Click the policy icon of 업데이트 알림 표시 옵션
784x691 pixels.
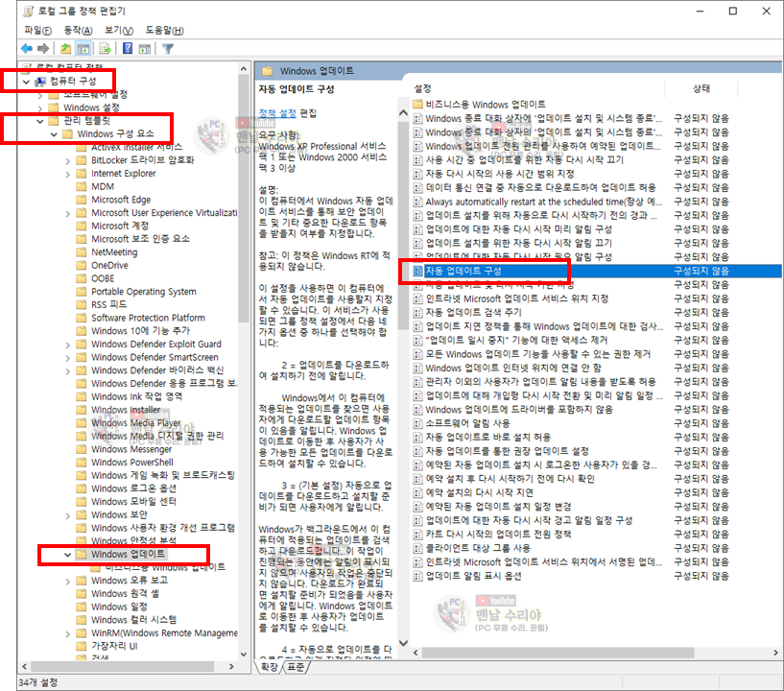click(418, 576)
